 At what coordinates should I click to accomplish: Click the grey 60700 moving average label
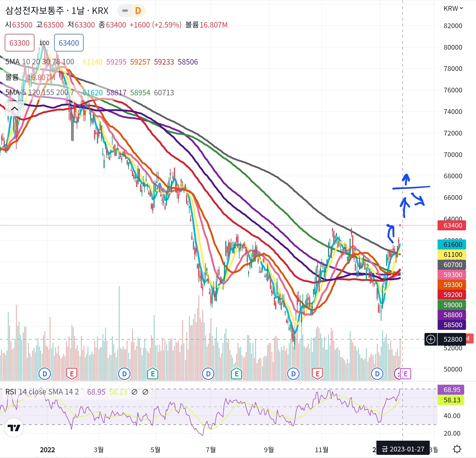pos(452,265)
